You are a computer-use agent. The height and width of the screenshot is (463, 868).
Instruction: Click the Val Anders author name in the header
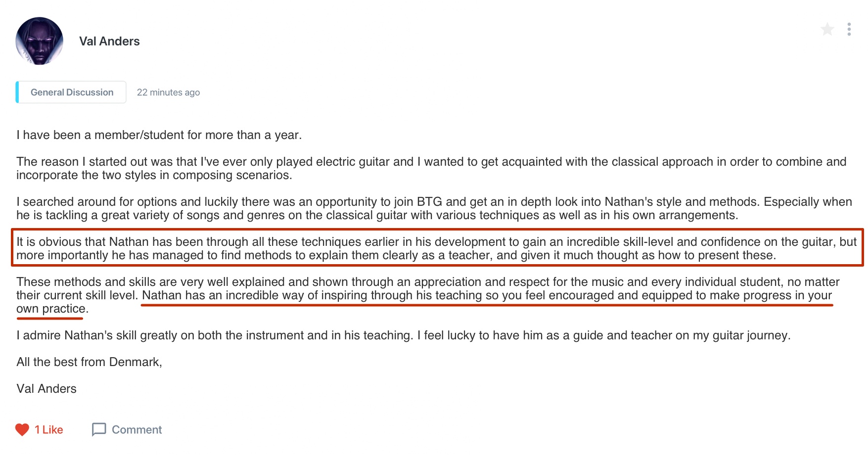[109, 41]
